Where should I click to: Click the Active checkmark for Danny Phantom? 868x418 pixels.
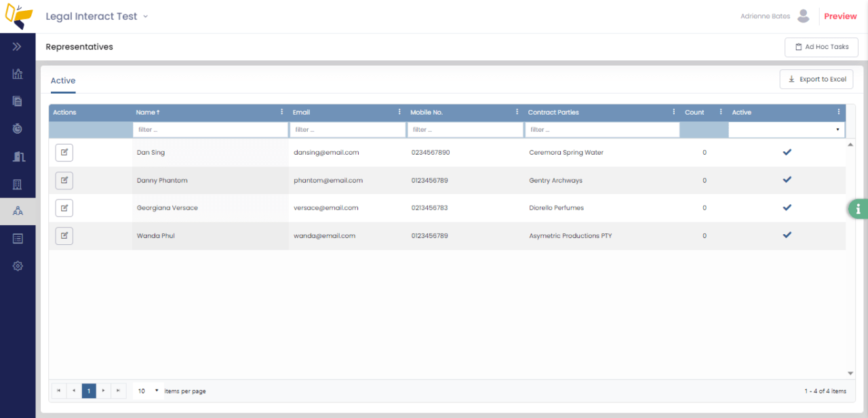[787, 180]
